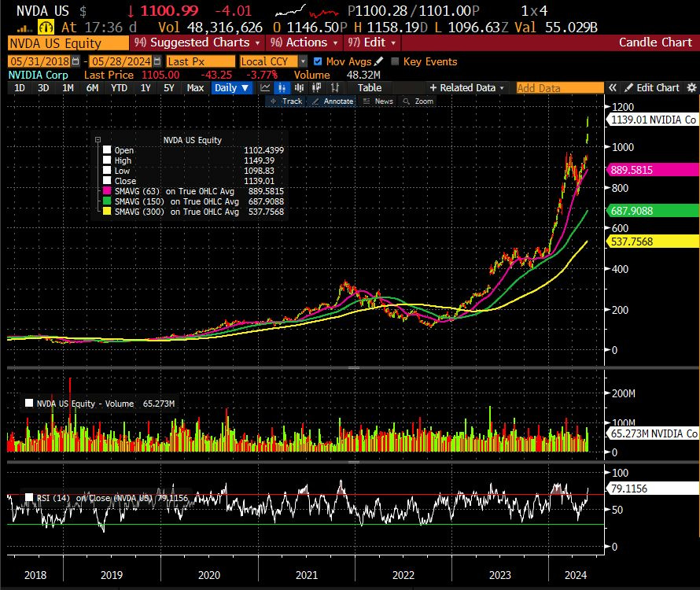Open chart settings gear icon
This screenshot has width=700, height=590.
pos(691,87)
